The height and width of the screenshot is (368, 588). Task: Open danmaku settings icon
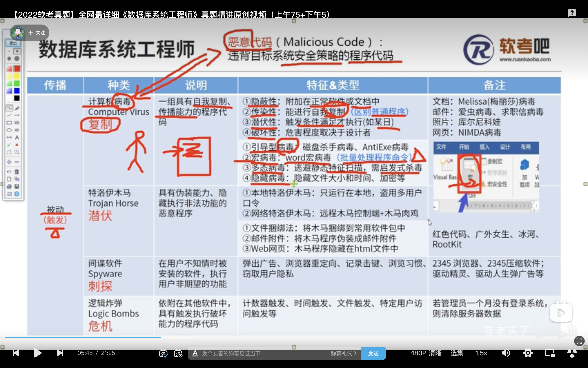[178, 353]
